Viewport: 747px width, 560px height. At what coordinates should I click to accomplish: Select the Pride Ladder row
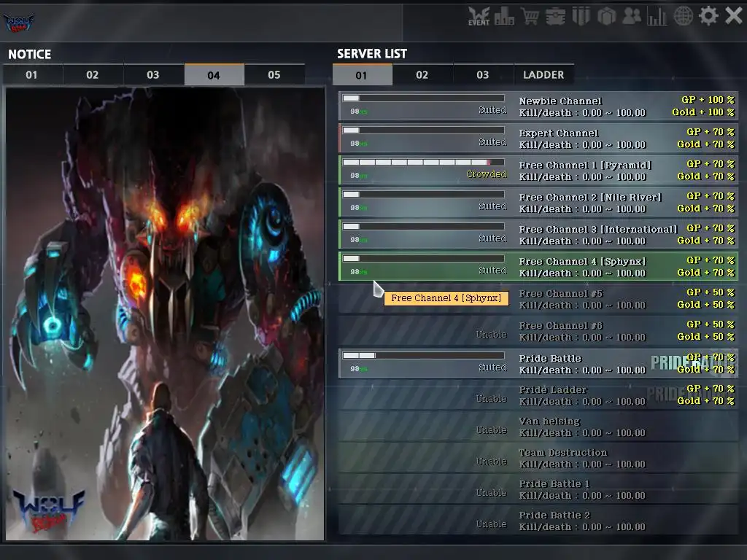(538, 394)
